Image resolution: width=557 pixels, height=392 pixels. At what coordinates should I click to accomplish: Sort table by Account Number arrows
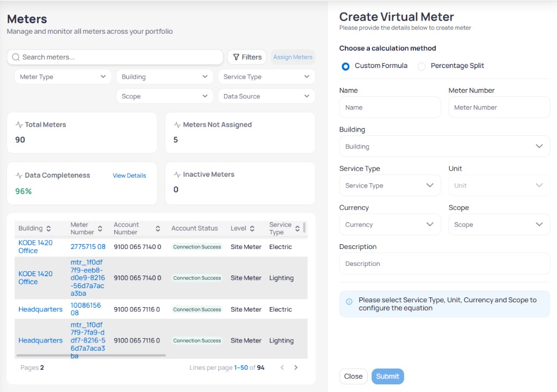click(x=158, y=228)
